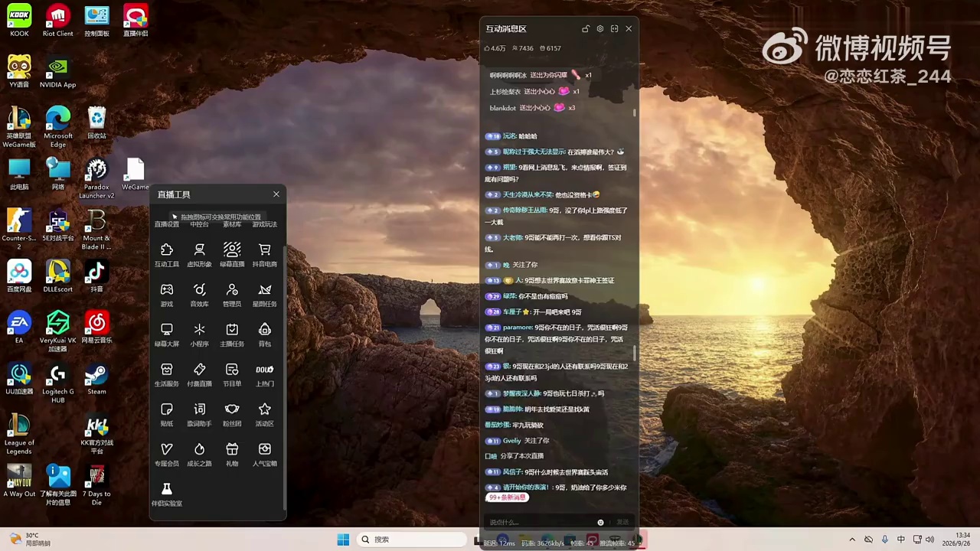The width and height of the screenshot is (980, 551).
Task: Open 直播伴侣 desktop shortcut
Action: coord(136,21)
